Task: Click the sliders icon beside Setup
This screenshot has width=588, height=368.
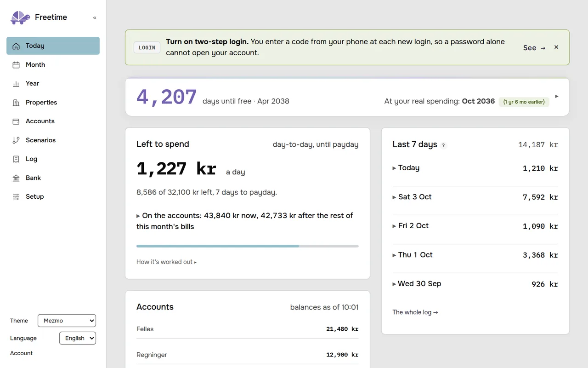Action: pyautogui.click(x=16, y=197)
